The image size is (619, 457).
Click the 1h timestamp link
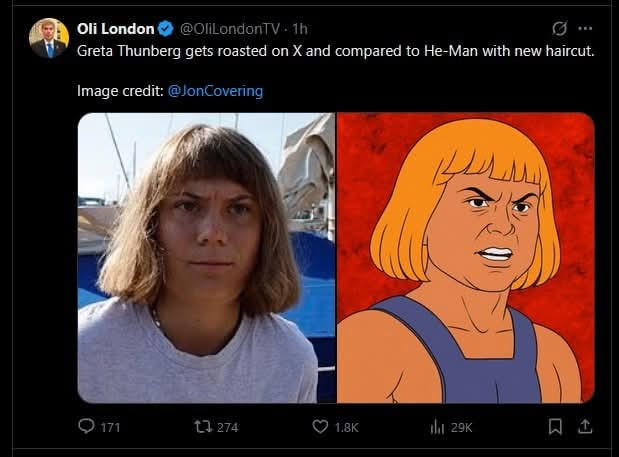coord(300,29)
